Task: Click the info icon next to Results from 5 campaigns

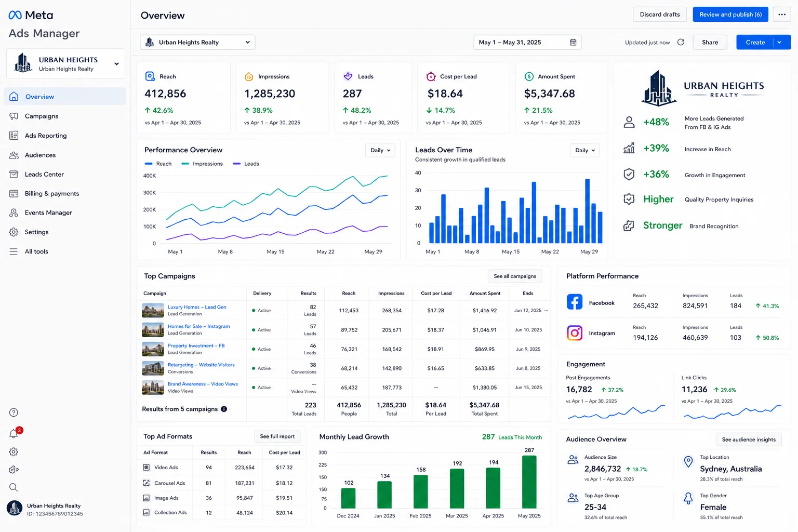Action: [224, 409]
